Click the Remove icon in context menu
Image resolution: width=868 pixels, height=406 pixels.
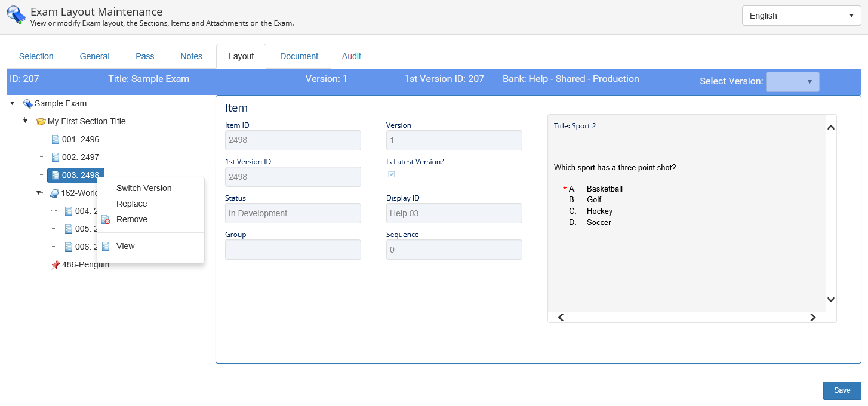(x=106, y=220)
